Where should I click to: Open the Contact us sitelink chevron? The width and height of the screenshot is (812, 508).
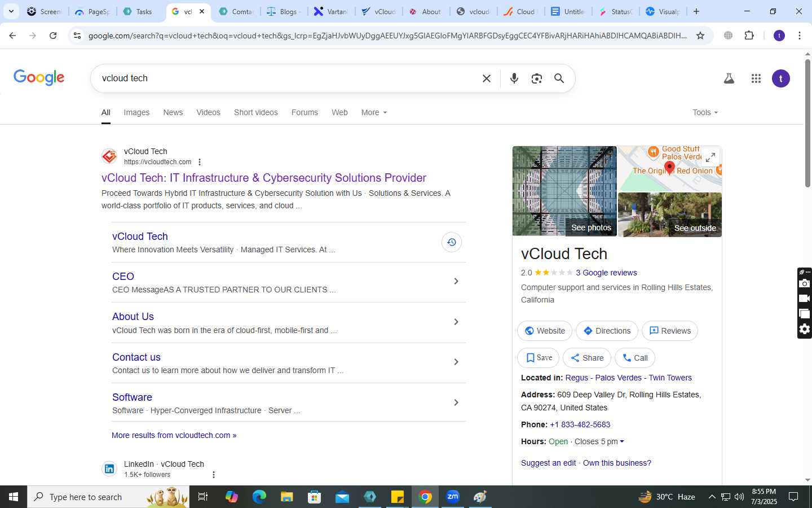point(456,362)
